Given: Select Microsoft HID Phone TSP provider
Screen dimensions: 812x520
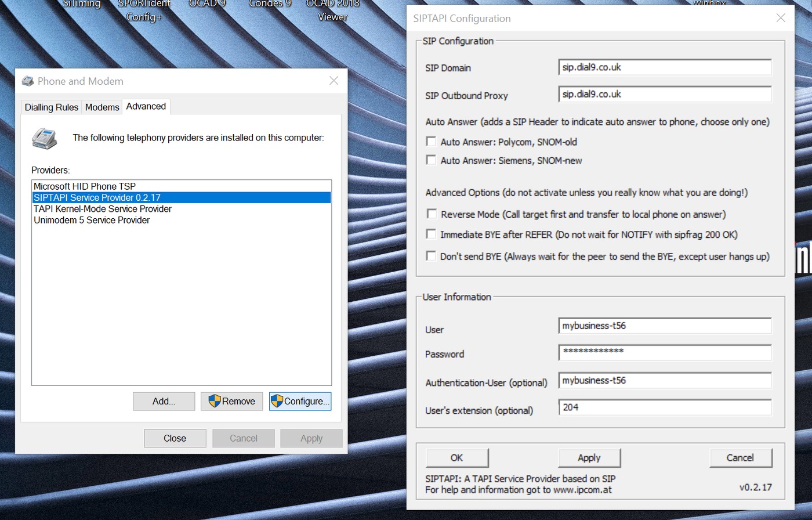Looking at the screenshot, I should [x=182, y=186].
